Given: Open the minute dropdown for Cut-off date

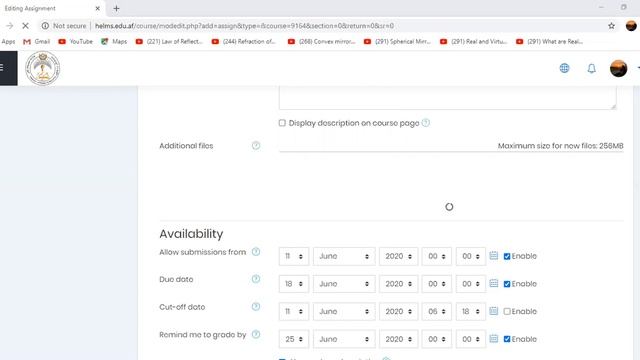Looking at the screenshot, I should (471, 311).
